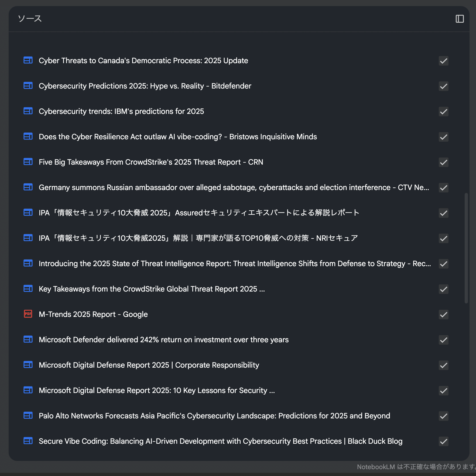Click the icon beside CrowdStrike's 2025 Threat Report
The width and height of the screenshot is (476, 476).
coord(28,162)
